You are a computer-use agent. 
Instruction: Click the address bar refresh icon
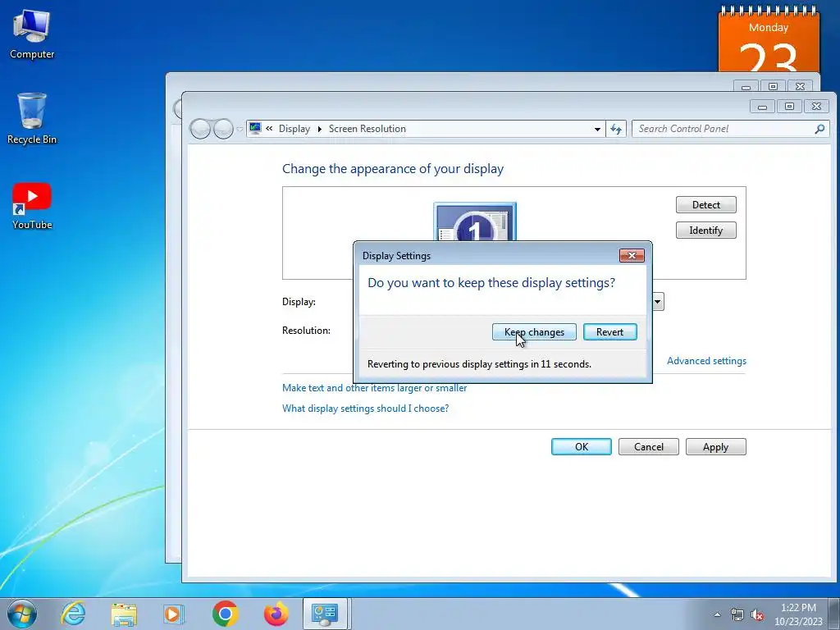[x=616, y=129]
